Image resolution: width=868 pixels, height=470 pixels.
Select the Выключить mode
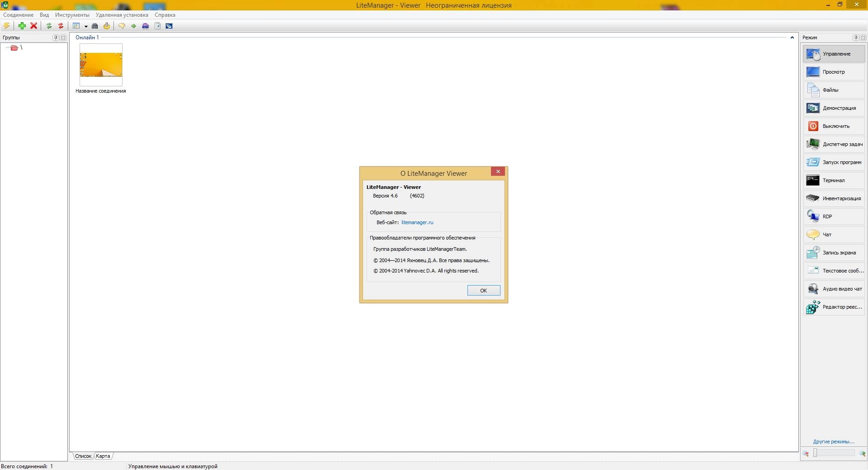click(834, 126)
